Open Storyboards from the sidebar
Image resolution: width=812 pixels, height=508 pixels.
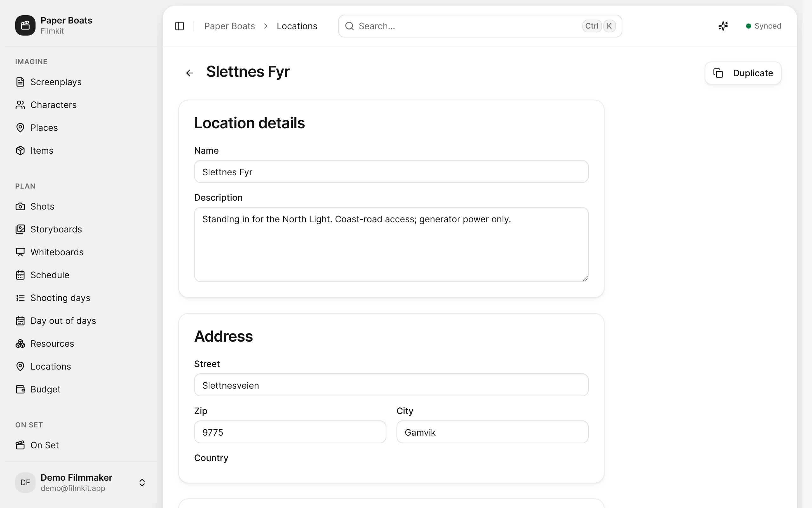(81, 229)
